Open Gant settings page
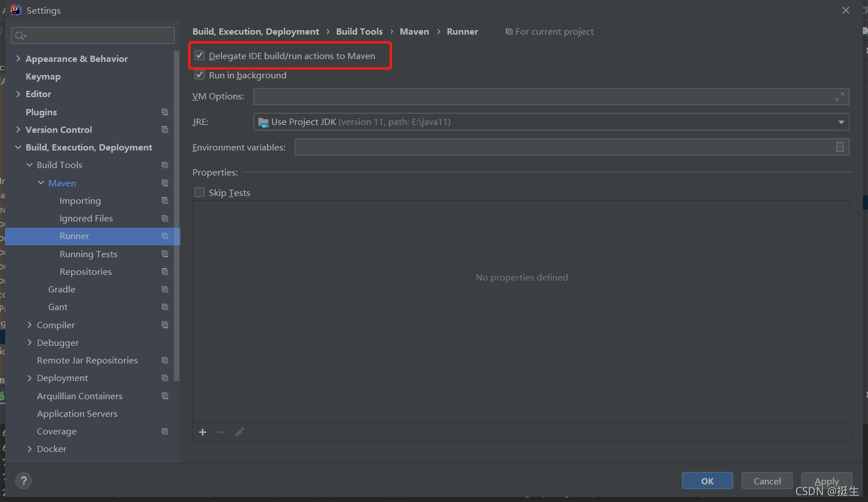Image resolution: width=868 pixels, height=502 pixels. point(58,307)
